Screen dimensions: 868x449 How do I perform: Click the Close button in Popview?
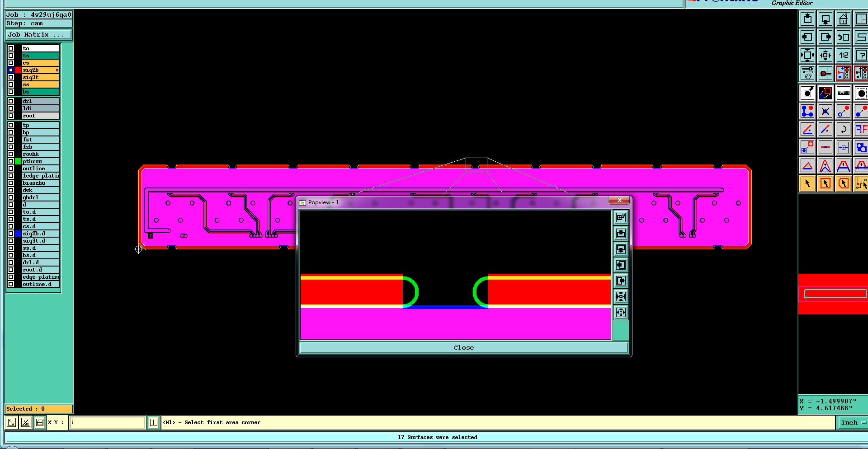[x=464, y=347]
